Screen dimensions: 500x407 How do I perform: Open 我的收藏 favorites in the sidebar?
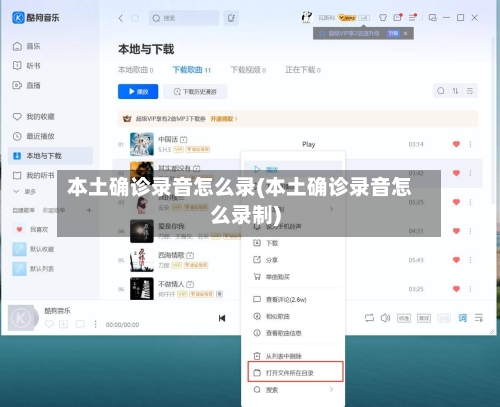pyautogui.click(x=33, y=117)
